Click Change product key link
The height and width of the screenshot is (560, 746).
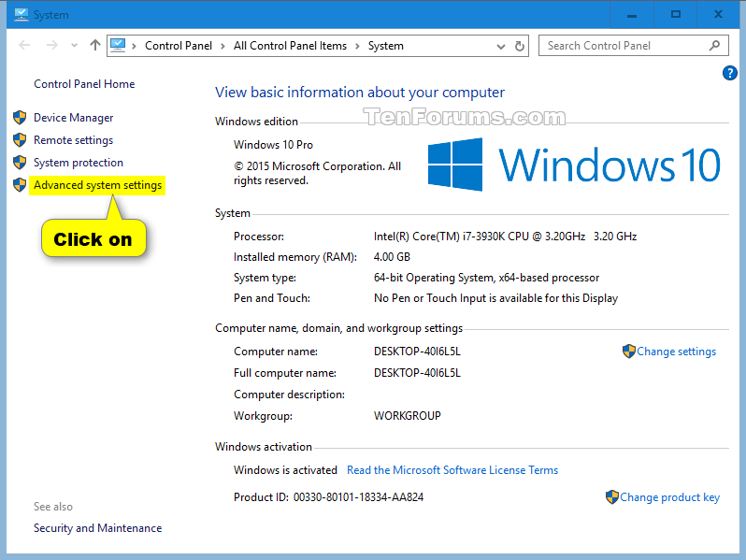[669, 497]
